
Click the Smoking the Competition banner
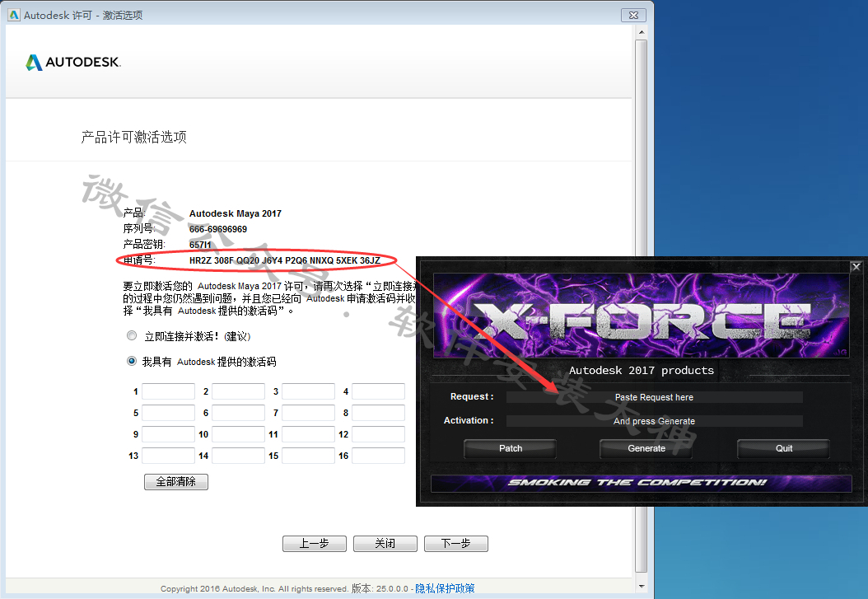[641, 483]
